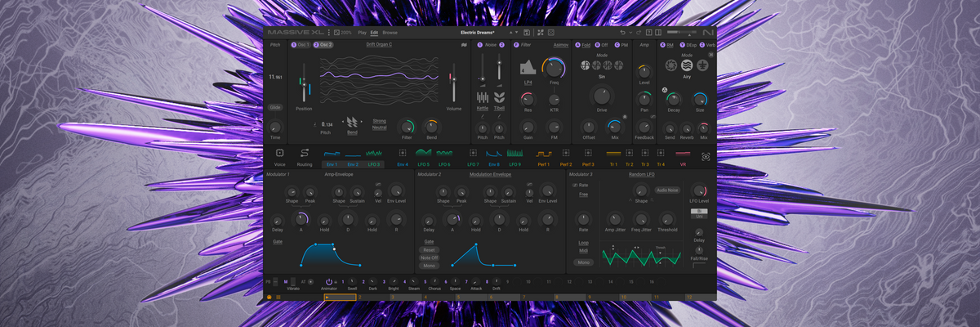Open the Drift Organ C wavetable menu
The image size is (980, 327).
point(379,44)
